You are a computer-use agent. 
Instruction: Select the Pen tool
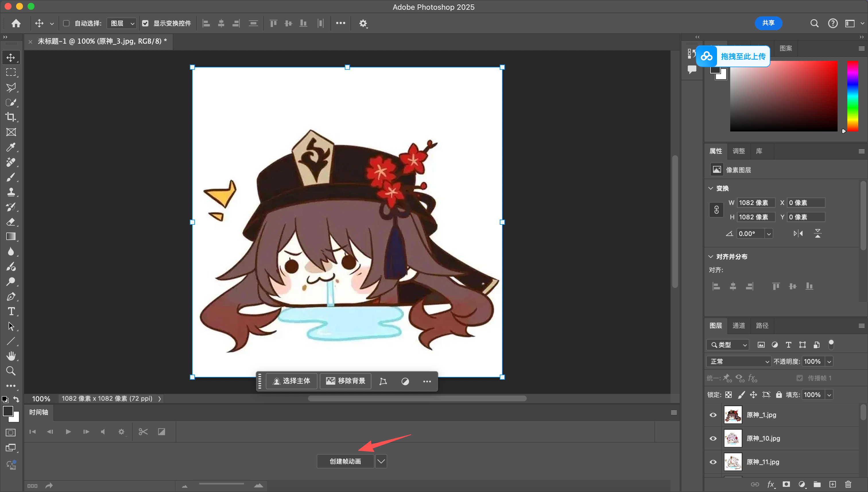pos(11,296)
